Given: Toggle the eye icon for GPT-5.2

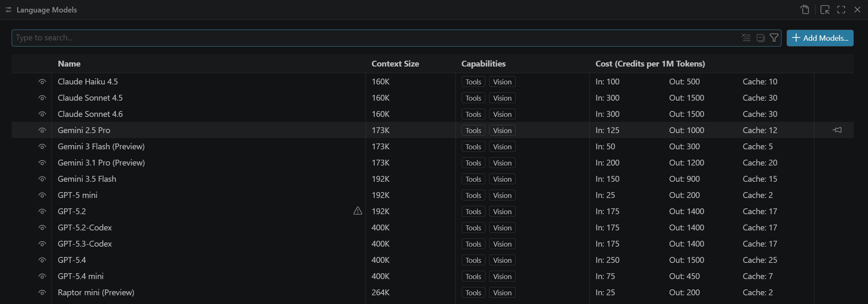Looking at the screenshot, I should (x=42, y=211).
